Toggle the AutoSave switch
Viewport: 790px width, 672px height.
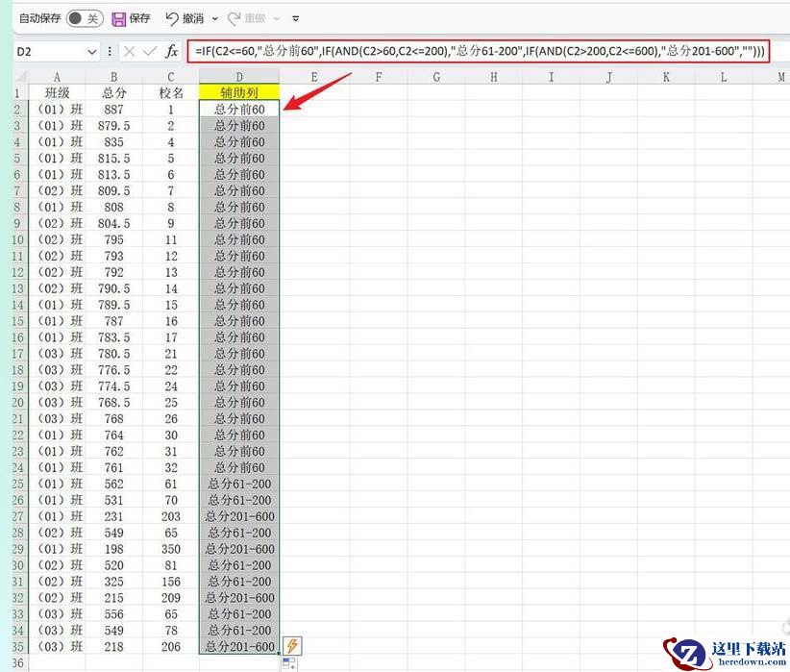click(85, 18)
